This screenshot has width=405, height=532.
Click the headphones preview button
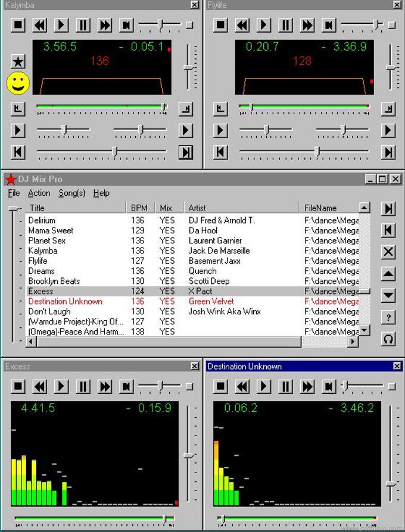coord(388,339)
